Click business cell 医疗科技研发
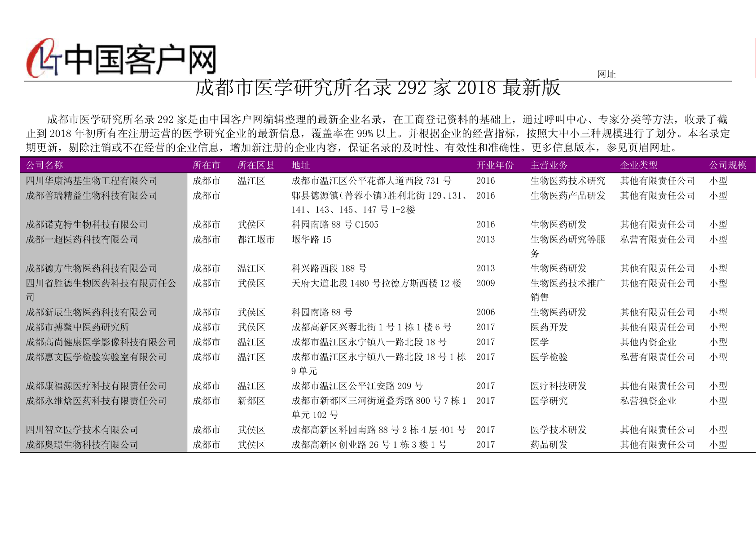 [x=558, y=386]
